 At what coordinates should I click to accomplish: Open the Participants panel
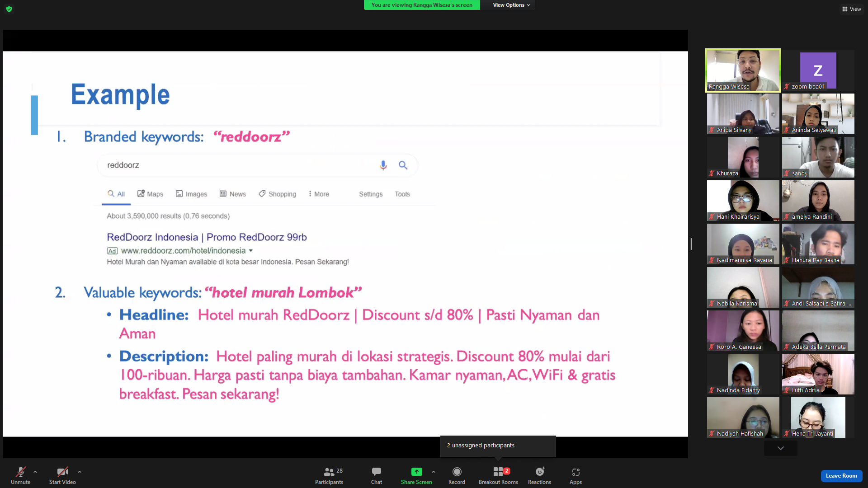[x=329, y=475]
